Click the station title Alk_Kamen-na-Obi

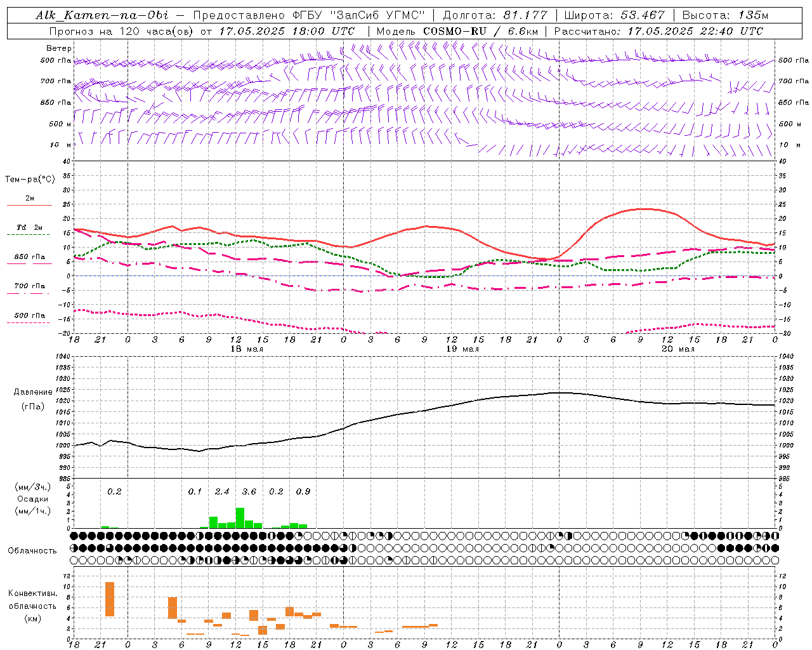(102, 15)
